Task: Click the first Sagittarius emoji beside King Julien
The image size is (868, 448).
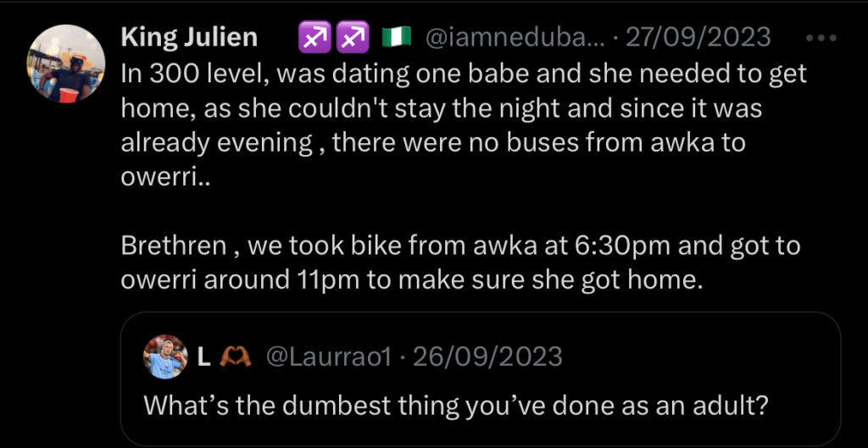Action: (313, 37)
